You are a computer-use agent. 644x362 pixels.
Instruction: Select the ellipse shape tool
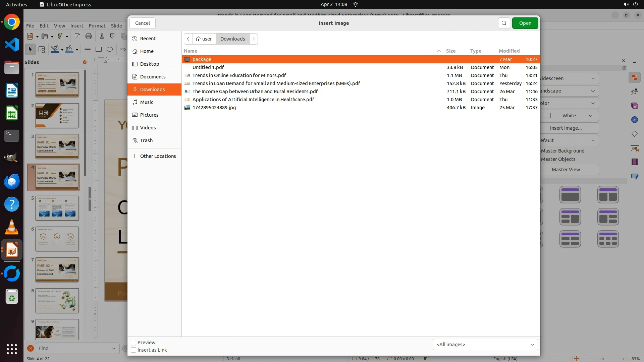110,50
